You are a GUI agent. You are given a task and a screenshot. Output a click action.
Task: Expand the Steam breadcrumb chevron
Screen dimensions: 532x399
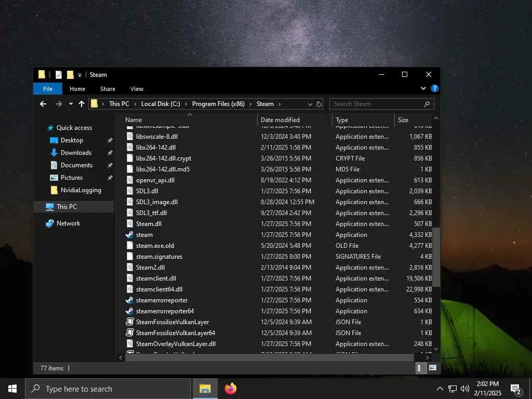[x=280, y=104]
